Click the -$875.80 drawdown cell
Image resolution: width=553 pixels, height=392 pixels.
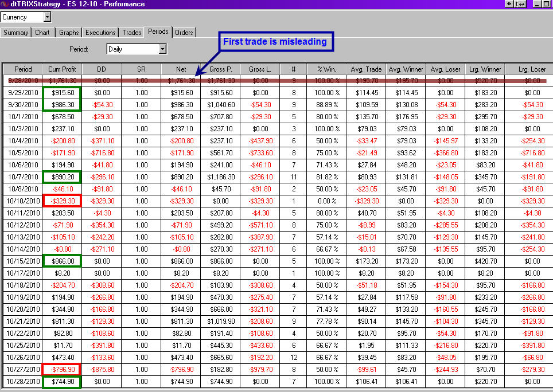click(102, 369)
